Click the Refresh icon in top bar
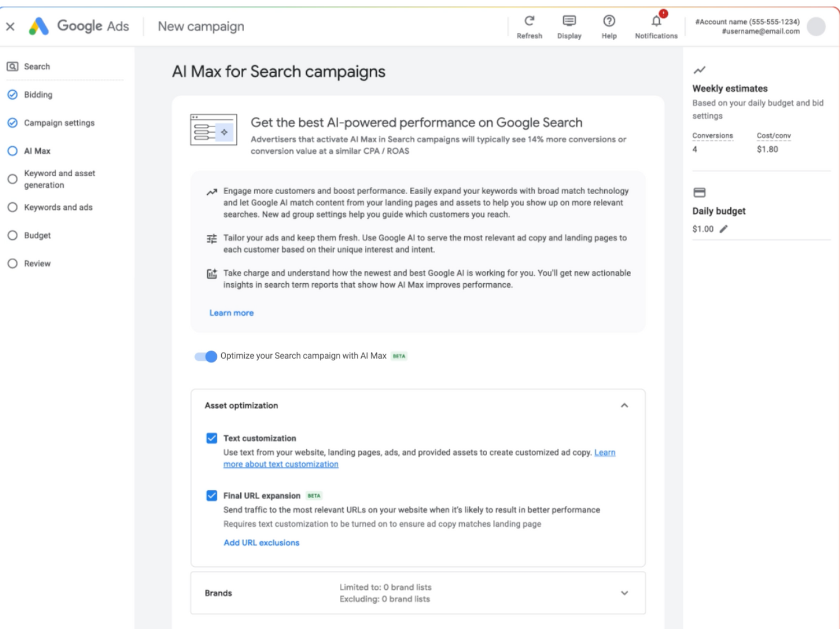Screen dimensions: 840x629 coord(529,21)
